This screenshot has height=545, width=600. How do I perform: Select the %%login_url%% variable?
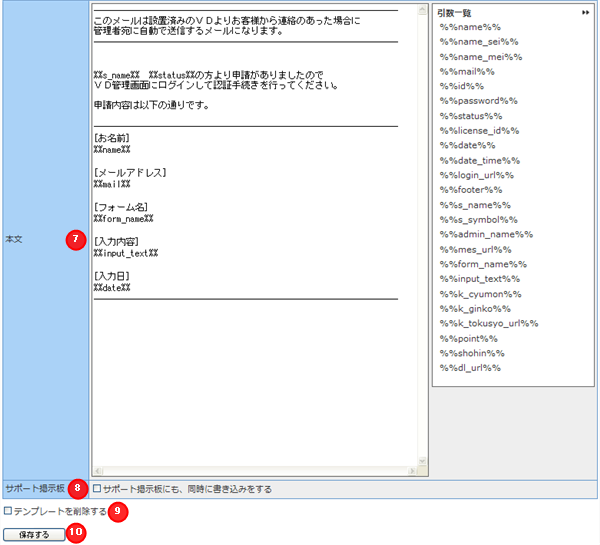coord(476,175)
